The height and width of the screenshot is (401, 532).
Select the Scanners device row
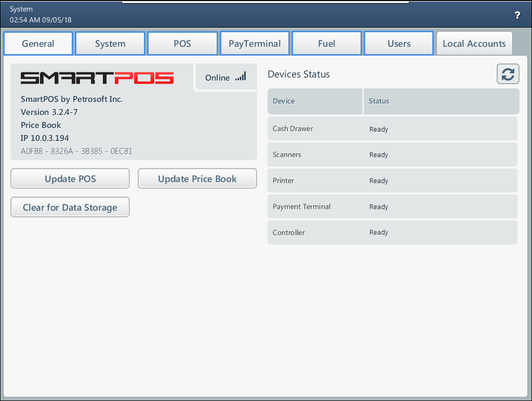(392, 154)
